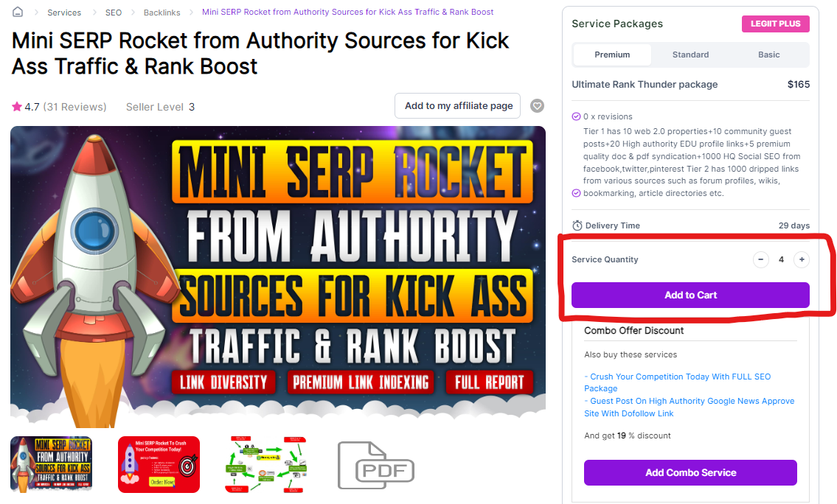Image resolution: width=837 pixels, height=504 pixels.
Task: Favorite the service using the heart icon
Action: 537,105
